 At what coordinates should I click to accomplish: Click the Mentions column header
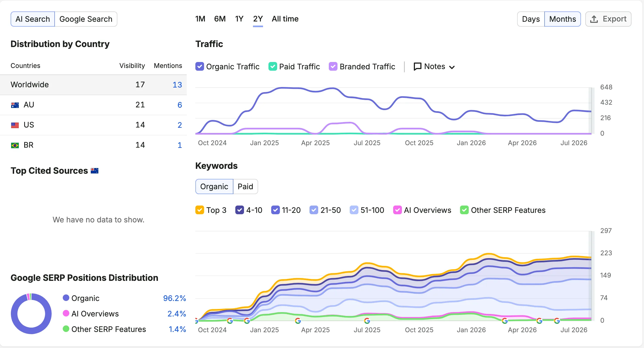pos(168,66)
